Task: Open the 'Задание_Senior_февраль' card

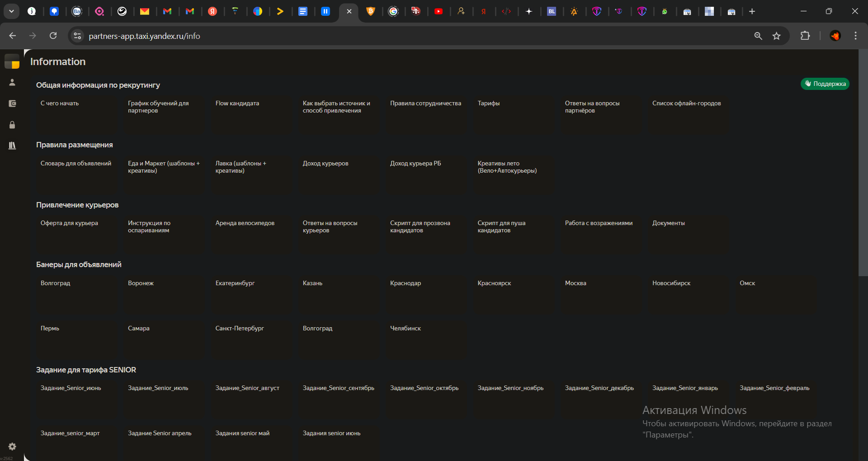Action: coord(775,399)
